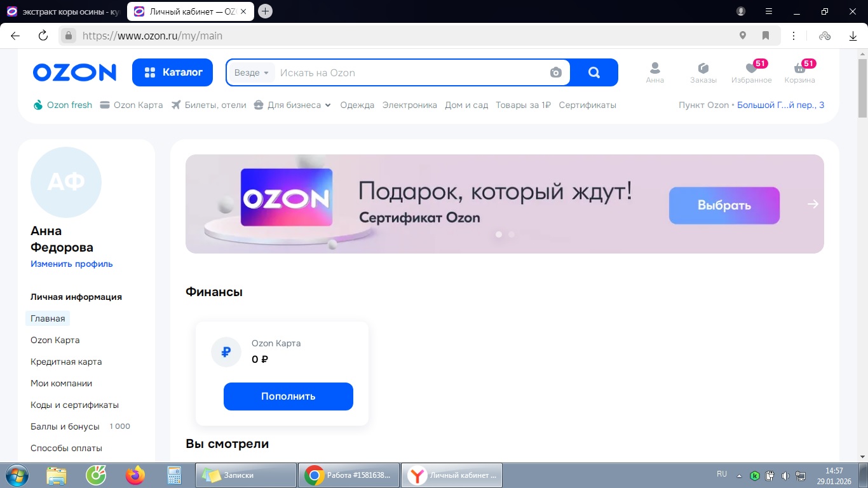Show hidden tray icons arrow
The height and width of the screenshot is (488, 868).
(x=739, y=475)
